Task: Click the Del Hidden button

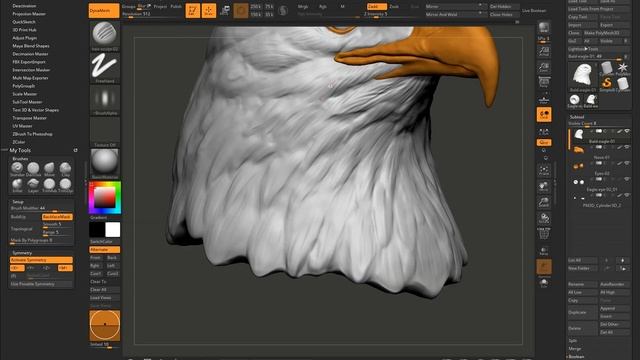Action: [504, 7]
